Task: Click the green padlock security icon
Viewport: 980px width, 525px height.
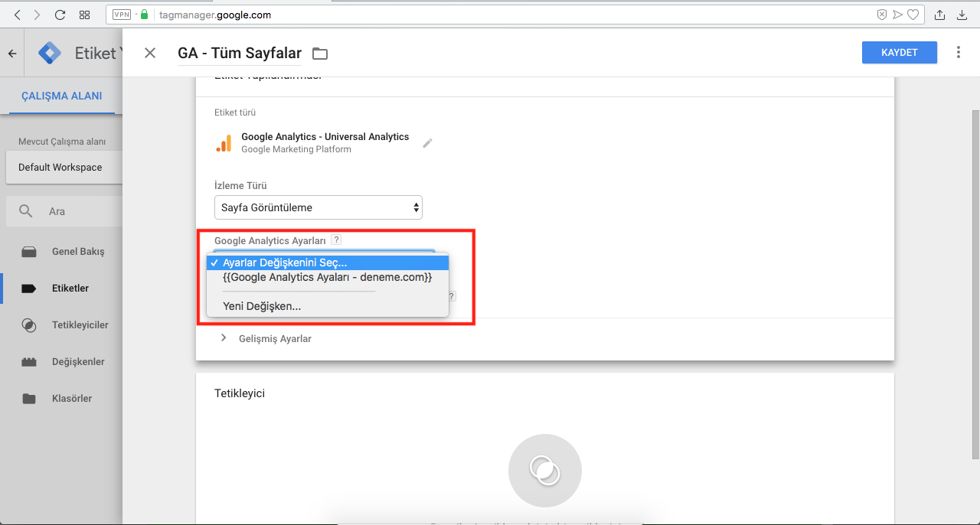Action: coord(144,15)
